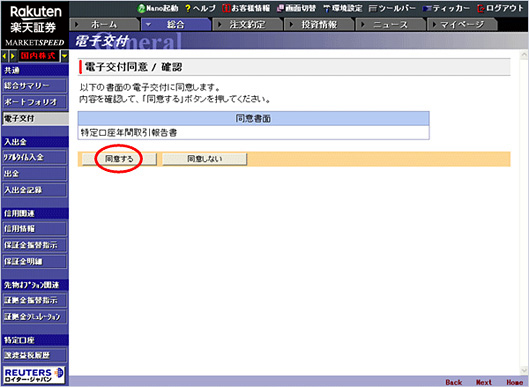Switch to the 注文約定 tab

(248, 24)
